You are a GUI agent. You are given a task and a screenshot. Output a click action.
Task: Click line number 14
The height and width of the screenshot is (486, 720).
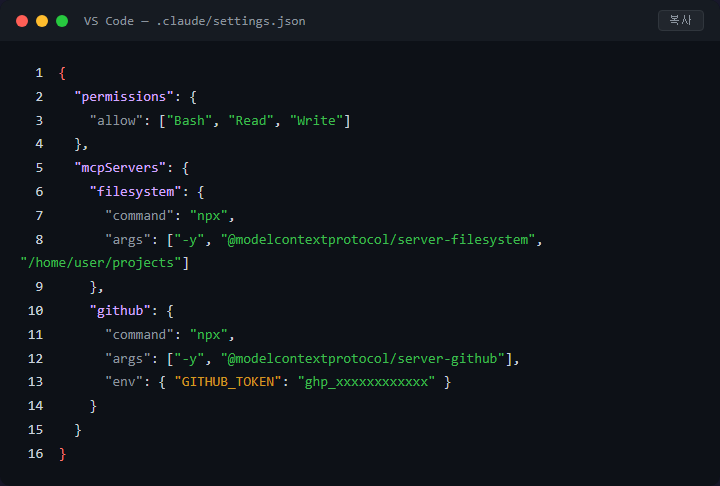point(35,406)
